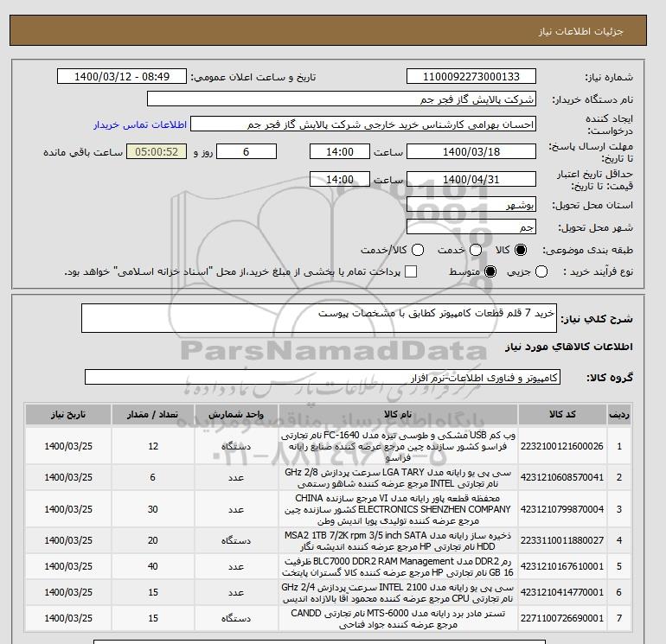666x644 pixels.
Task: Click the delivery city field جم
Action: pyautogui.click(x=471, y=227)
